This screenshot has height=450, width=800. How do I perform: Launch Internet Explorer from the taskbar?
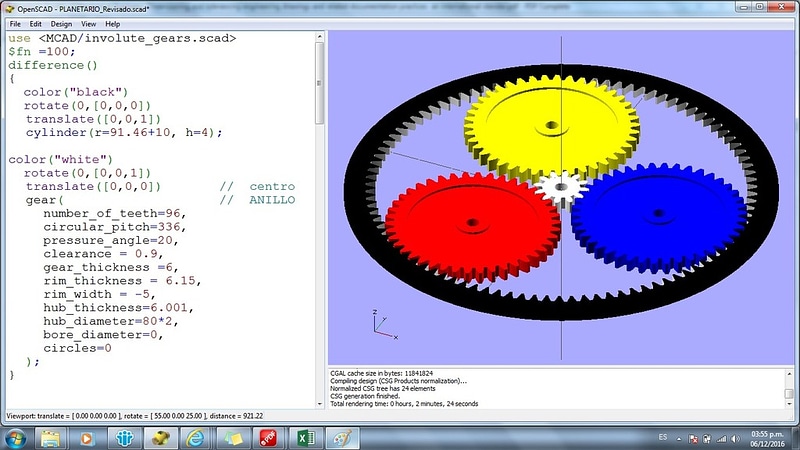pos(196,438)
